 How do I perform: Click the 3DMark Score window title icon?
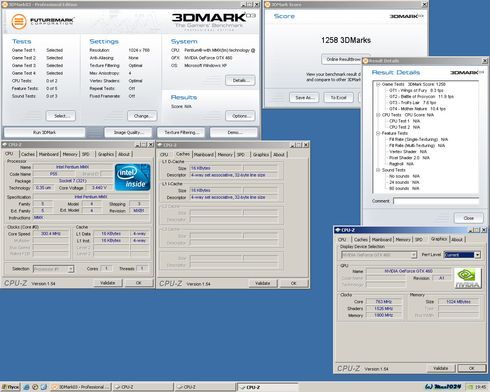point(267,5)
